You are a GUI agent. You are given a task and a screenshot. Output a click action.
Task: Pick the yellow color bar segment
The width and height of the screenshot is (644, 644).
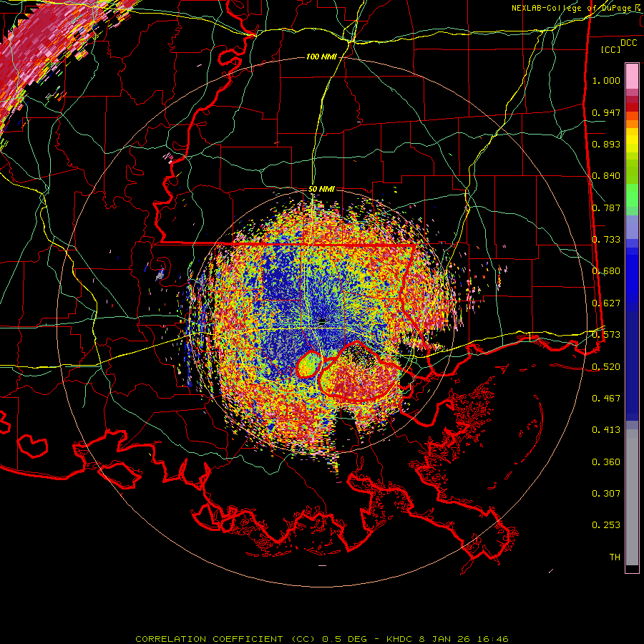click(632, 140)
